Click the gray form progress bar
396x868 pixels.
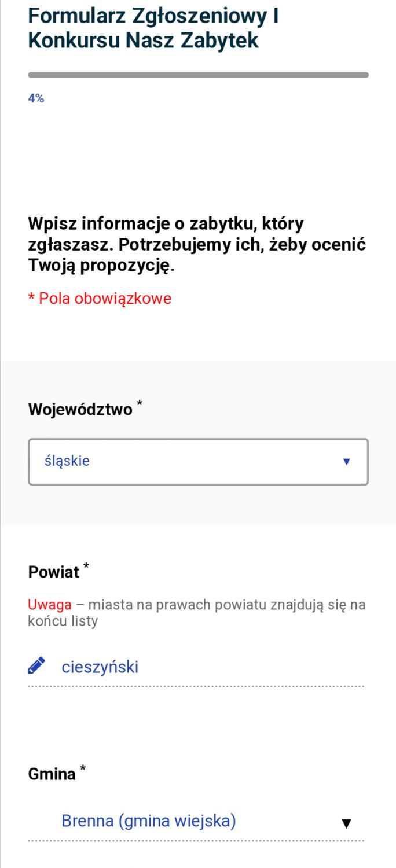[x=198, y=75]
